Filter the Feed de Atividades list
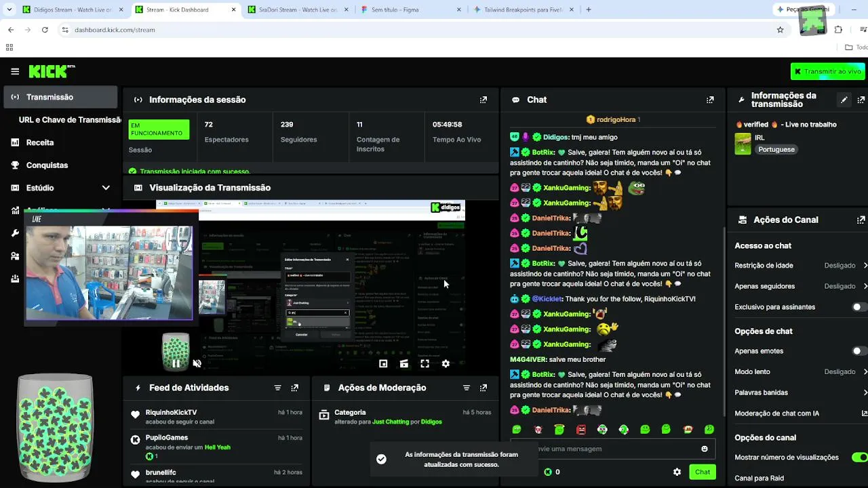The image size is (868, 488). click(x=277, y=388)
